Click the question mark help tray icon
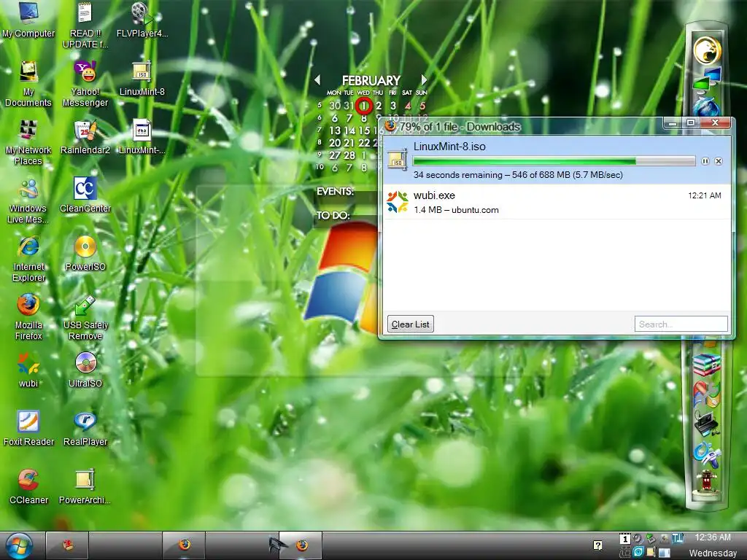747x560 pixels. click(598, 545)
